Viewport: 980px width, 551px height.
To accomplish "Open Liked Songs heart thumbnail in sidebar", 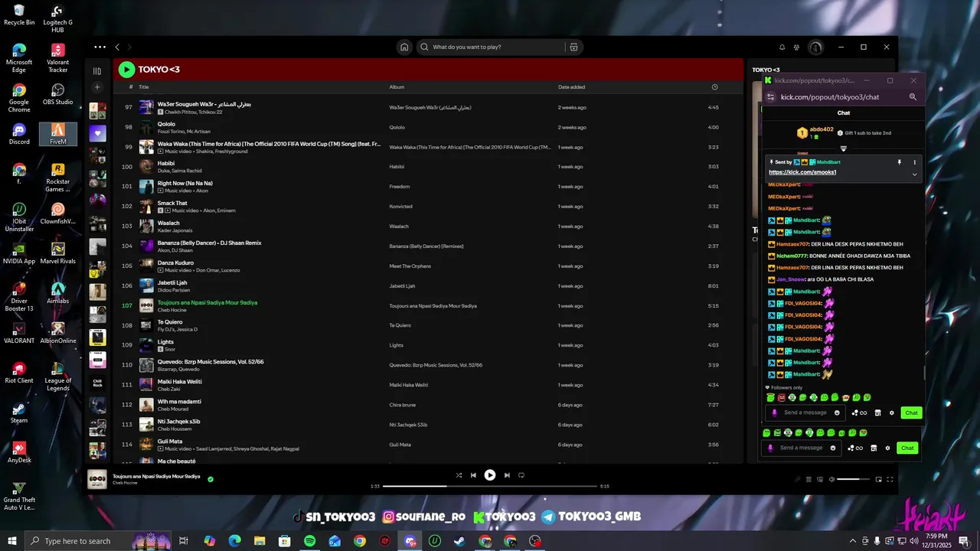I will pos(97,133).
